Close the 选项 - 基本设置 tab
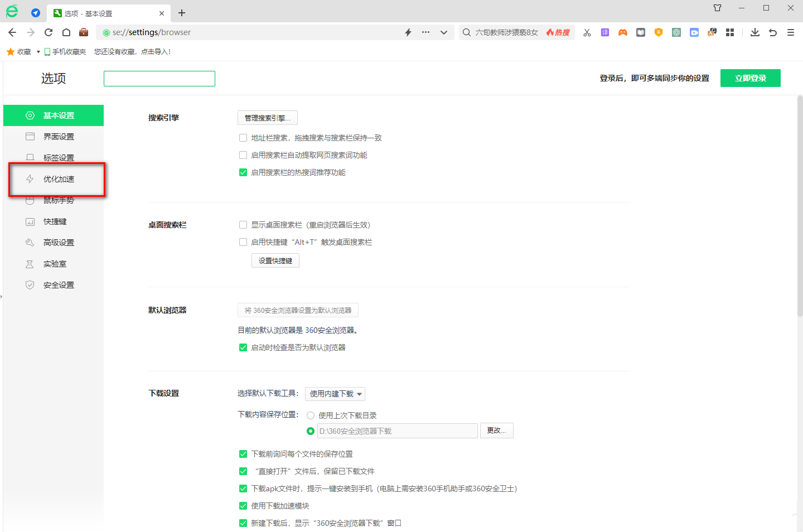Viewport: 803px width, 532px height. tap(162, 13)
